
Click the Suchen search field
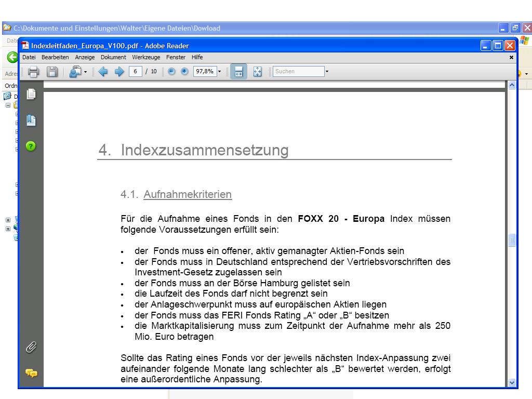point(299,71)
